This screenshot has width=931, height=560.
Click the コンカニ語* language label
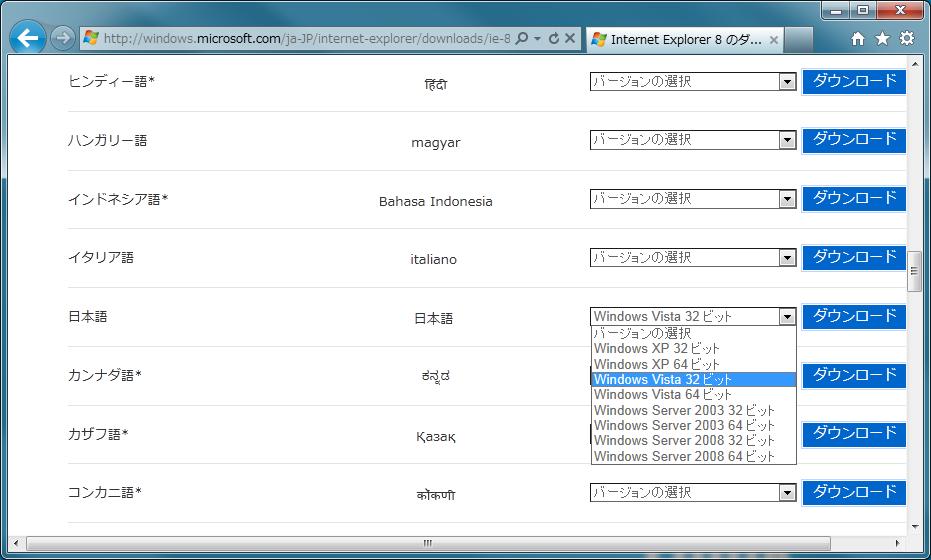coord(104,492)
